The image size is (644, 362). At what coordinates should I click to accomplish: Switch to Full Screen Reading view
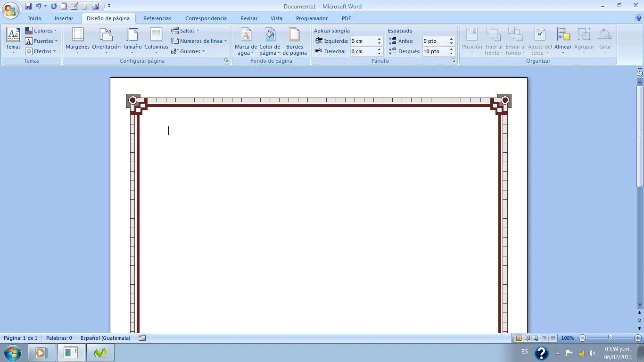(527, 338)
